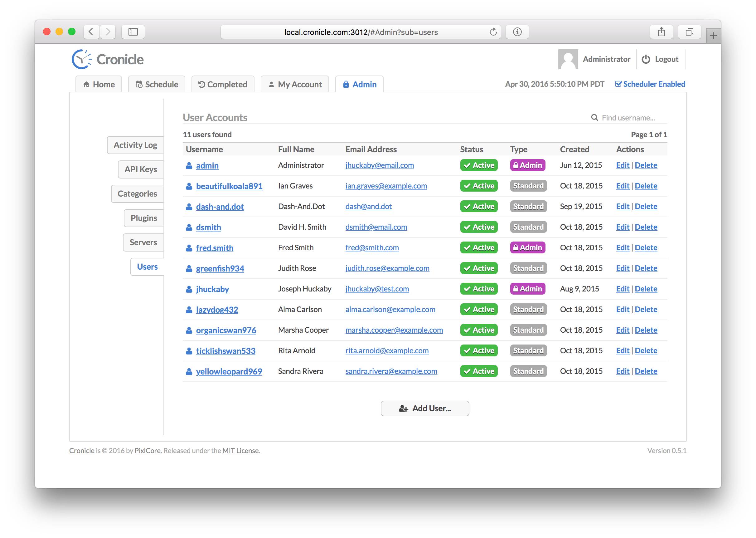Toggle the Safari sidebar icon

[x=133, y=32]
